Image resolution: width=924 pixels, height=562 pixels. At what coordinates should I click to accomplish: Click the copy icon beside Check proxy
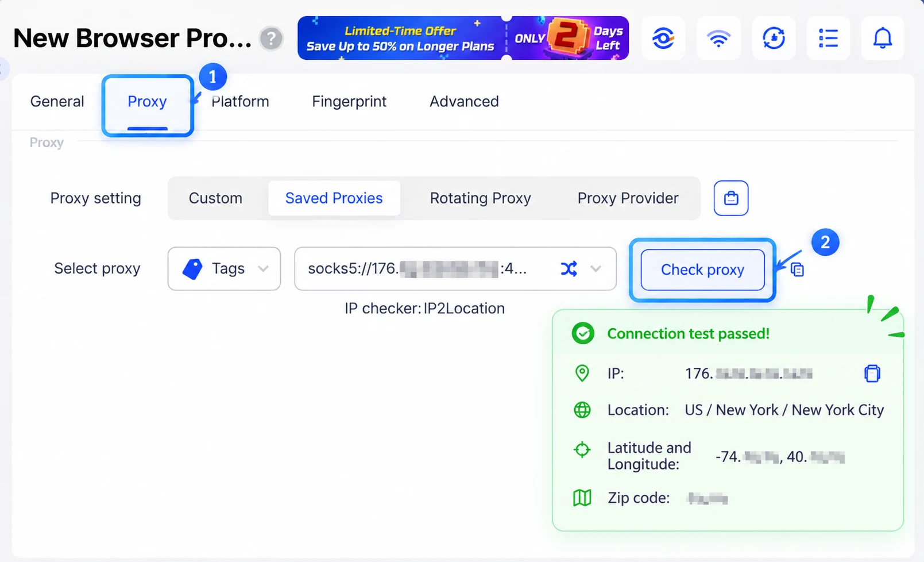tap(797, 269)
